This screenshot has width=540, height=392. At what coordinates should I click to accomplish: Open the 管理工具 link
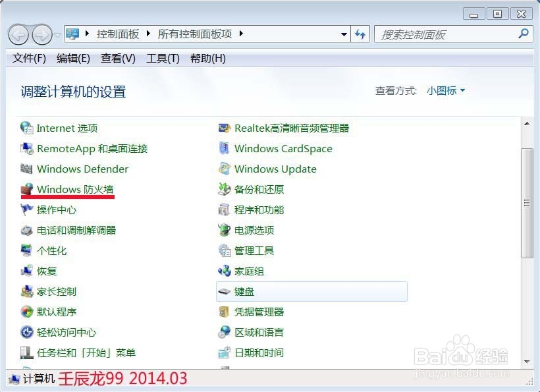click(254, 251)
